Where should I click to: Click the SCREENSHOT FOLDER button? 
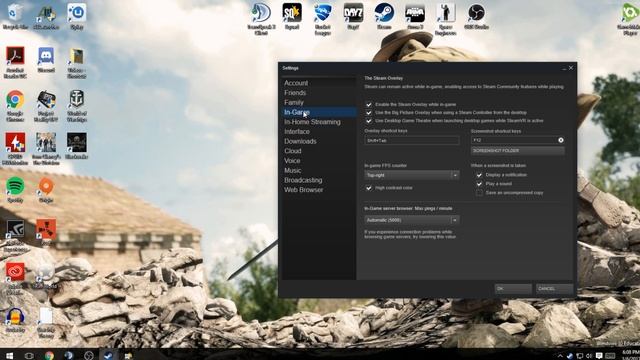pyautogui.click(x=518, y=151)
